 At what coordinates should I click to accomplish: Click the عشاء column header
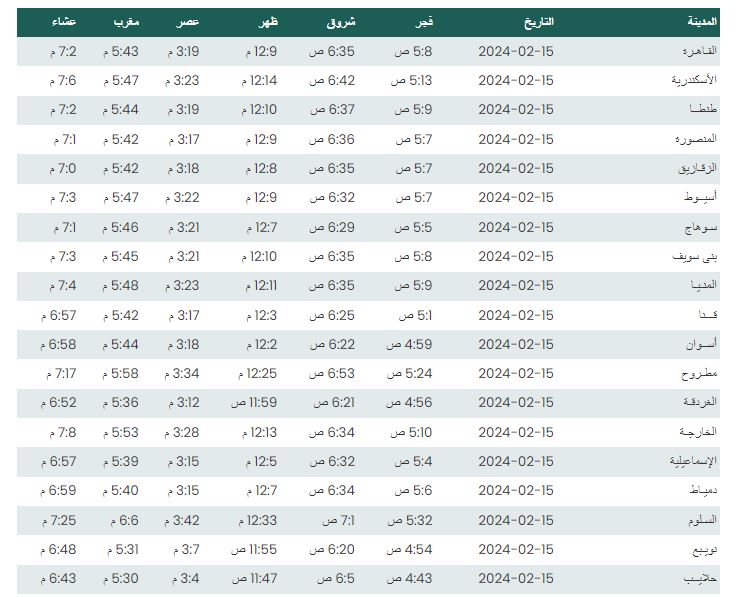click(64, 22)
